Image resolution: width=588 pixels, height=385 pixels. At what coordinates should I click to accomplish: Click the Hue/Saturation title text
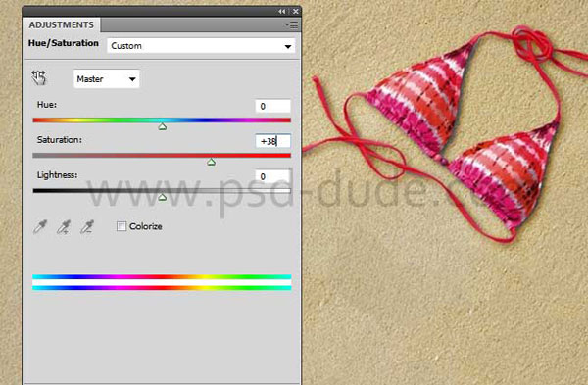tap(64, 43)
